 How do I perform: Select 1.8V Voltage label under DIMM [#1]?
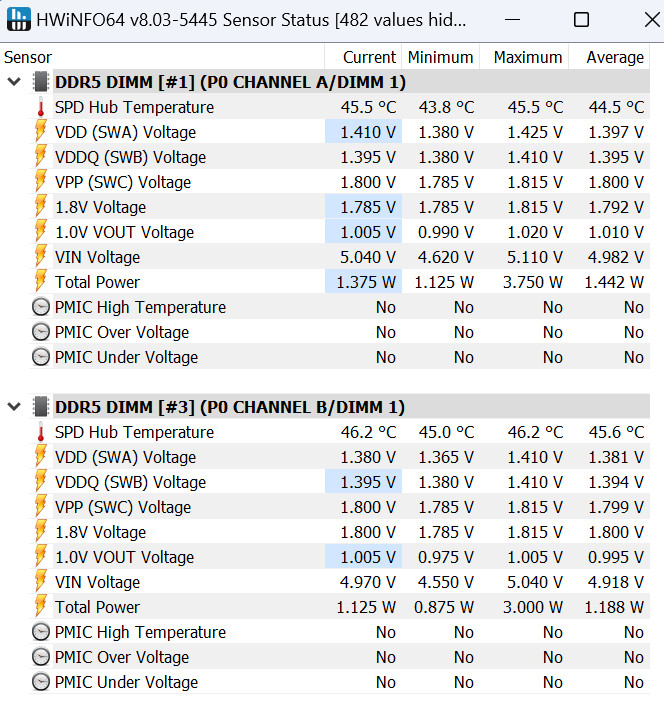coord(100,207)
